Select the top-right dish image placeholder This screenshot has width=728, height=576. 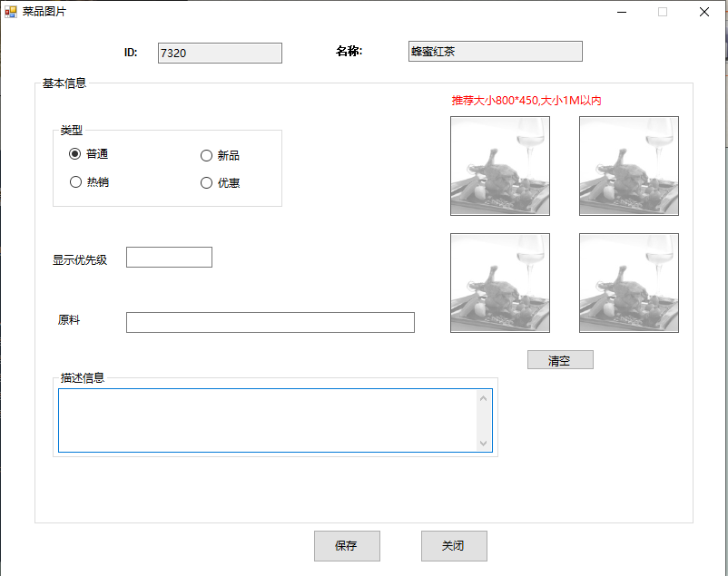(629, 166)
